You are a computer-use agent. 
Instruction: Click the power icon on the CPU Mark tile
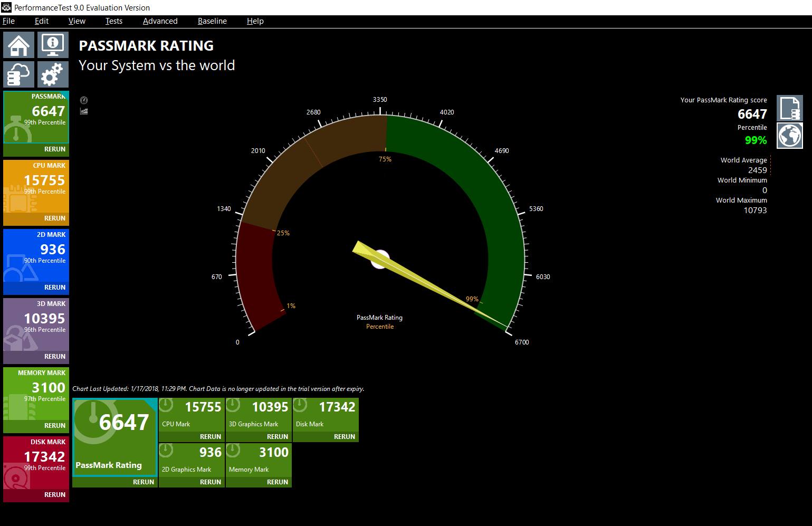166,405
